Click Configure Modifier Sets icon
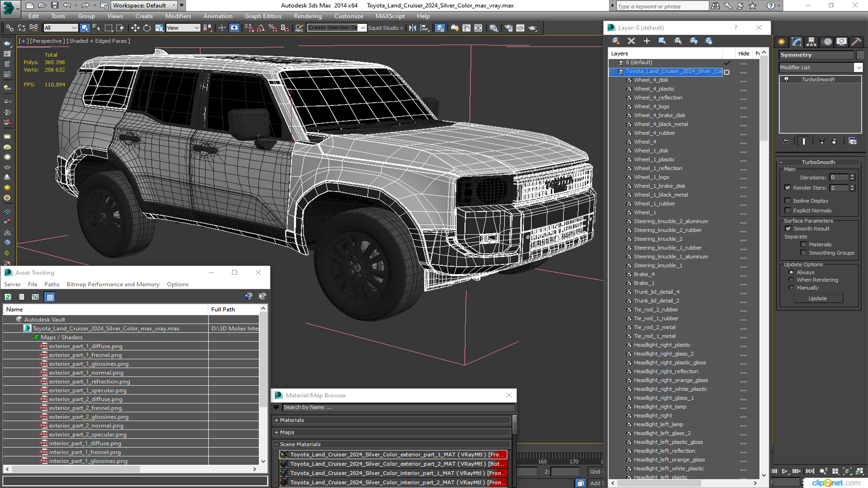Viewport: 868px width, 488px height. pos(853,141)
